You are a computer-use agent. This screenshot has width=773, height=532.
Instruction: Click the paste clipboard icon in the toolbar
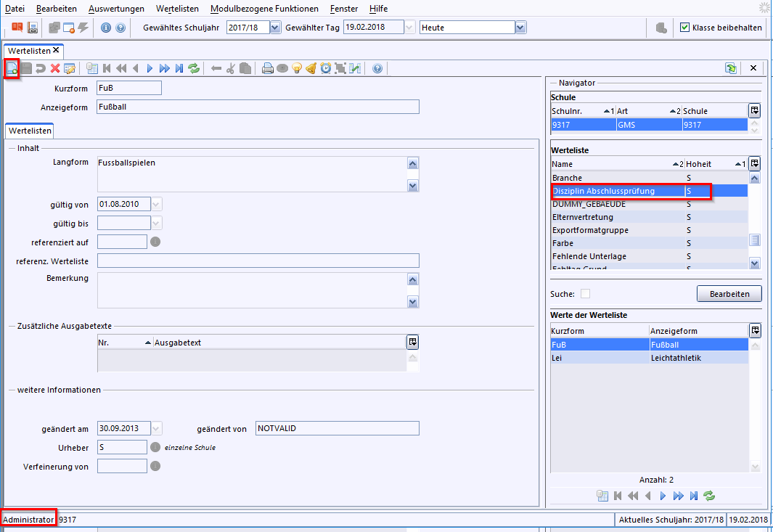click(245, 68)
